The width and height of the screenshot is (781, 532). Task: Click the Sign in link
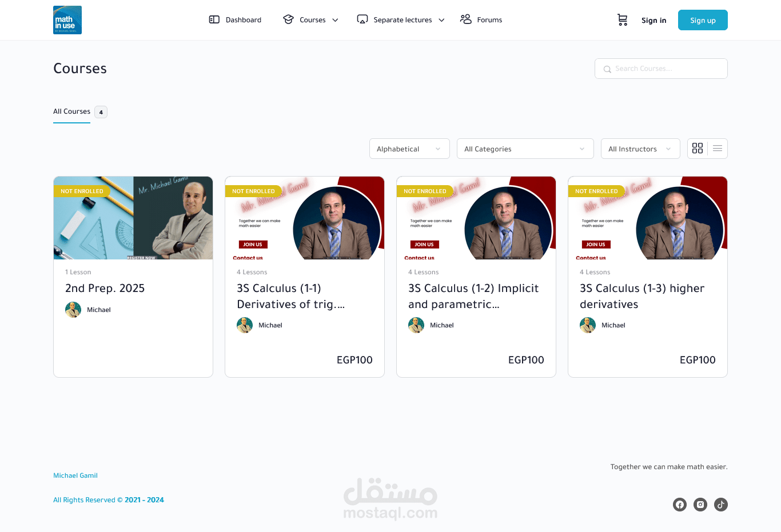[x=654, y=21]
